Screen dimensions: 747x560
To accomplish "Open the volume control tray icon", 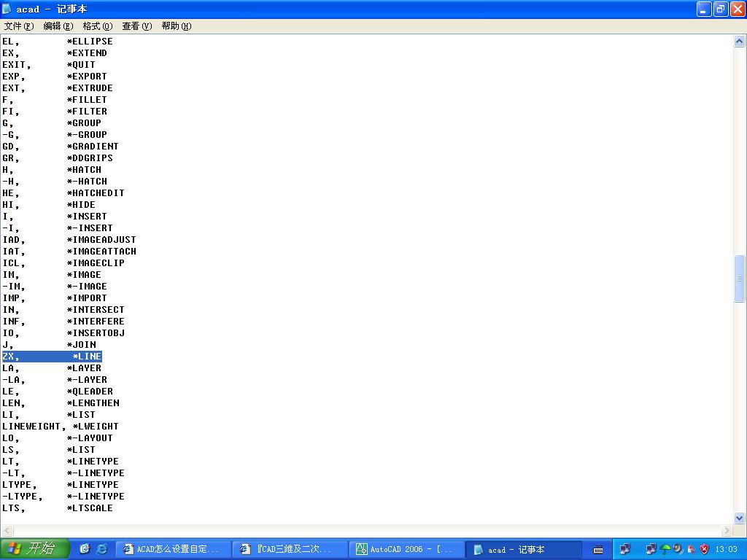I will click(x=677, y=548).
